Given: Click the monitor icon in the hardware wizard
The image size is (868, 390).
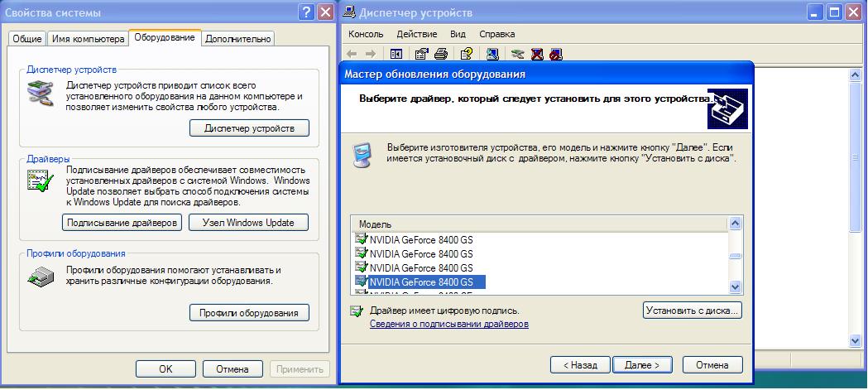Looking at the screenshot, I should pos(362,155).
